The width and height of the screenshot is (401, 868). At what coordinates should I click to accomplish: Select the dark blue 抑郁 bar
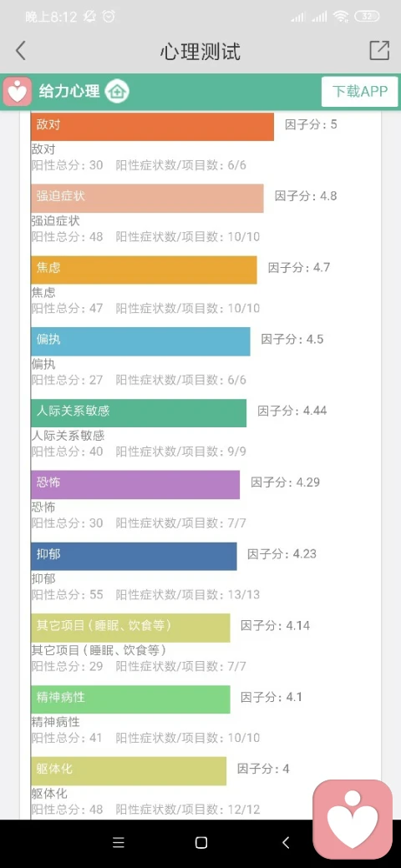tap(134, 557)
